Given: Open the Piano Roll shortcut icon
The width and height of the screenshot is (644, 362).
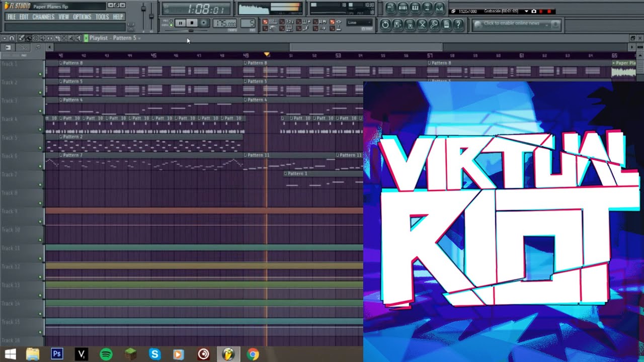Looking at the screenshot, I should pyautogui.click(x=416, y=8).
